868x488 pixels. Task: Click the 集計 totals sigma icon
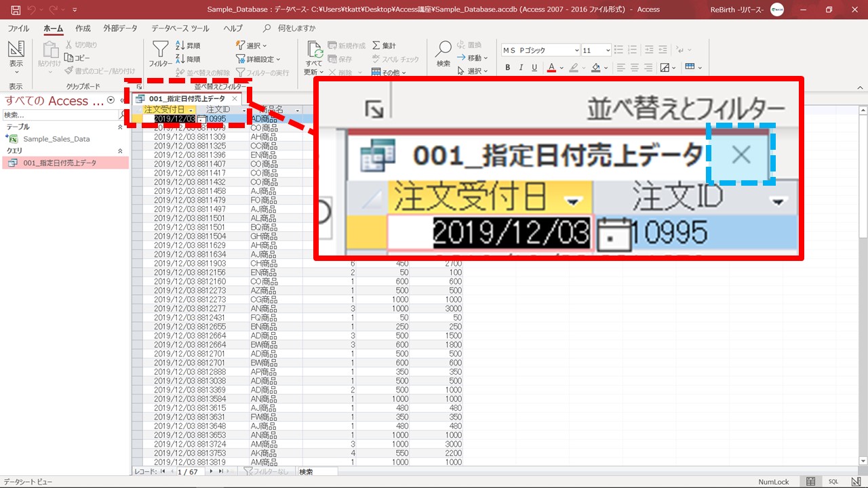384,45
